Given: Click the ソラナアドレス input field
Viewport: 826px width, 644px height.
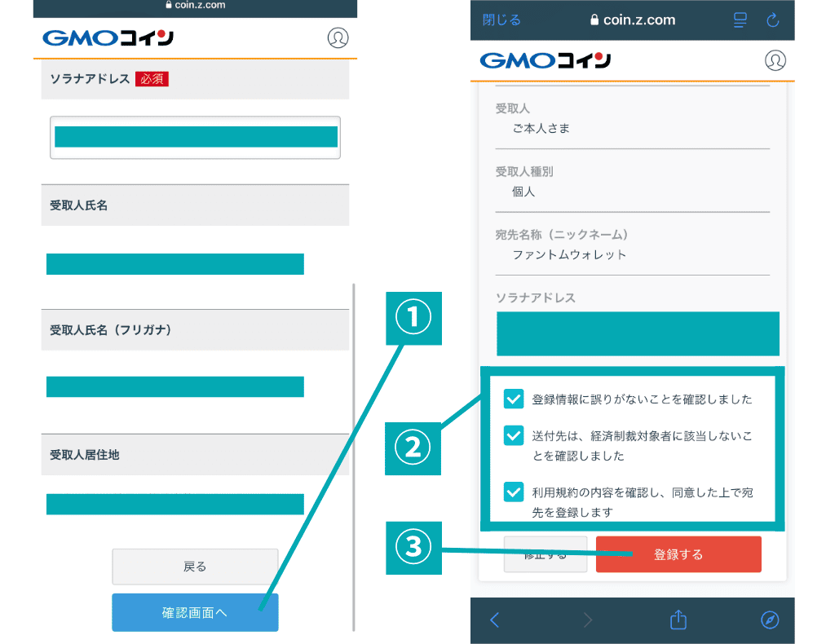Looking at the screenshot, I should coord(195,137).
